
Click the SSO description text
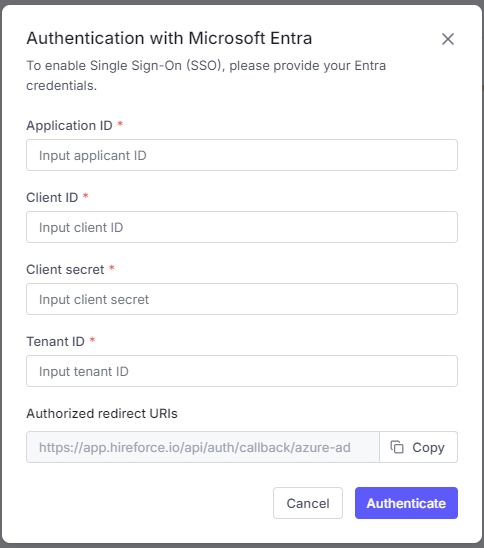(x=206, y=75)
